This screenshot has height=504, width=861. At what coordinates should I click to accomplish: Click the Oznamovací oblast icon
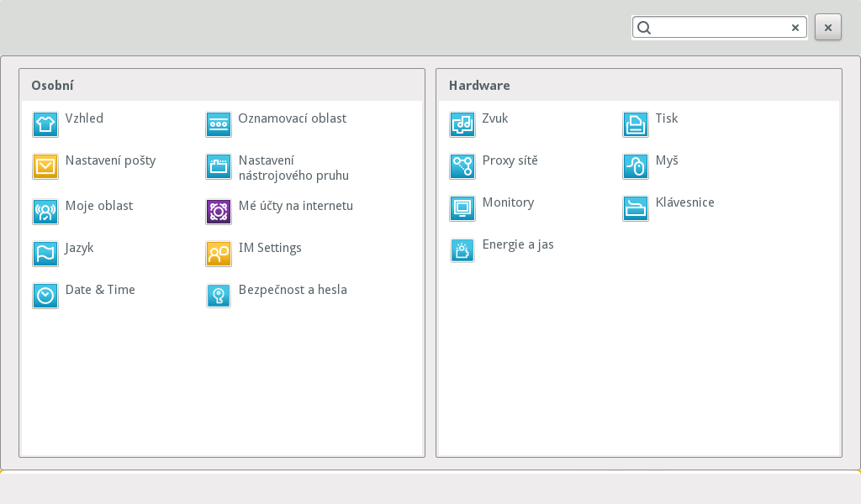219,124
